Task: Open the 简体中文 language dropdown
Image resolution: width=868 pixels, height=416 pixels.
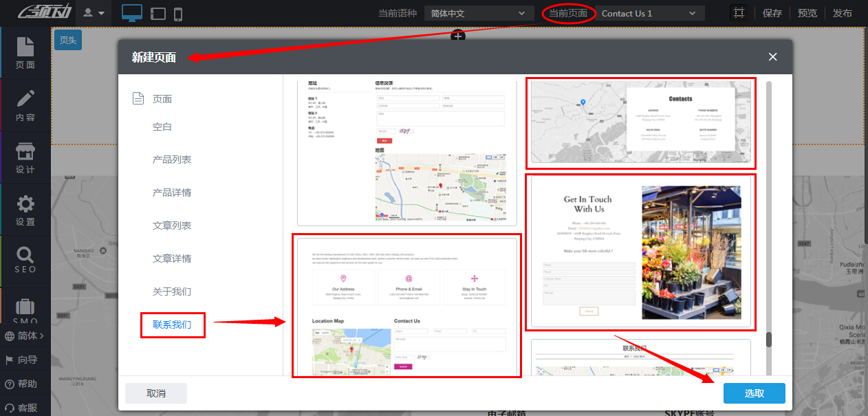Action: coord(479,13)
